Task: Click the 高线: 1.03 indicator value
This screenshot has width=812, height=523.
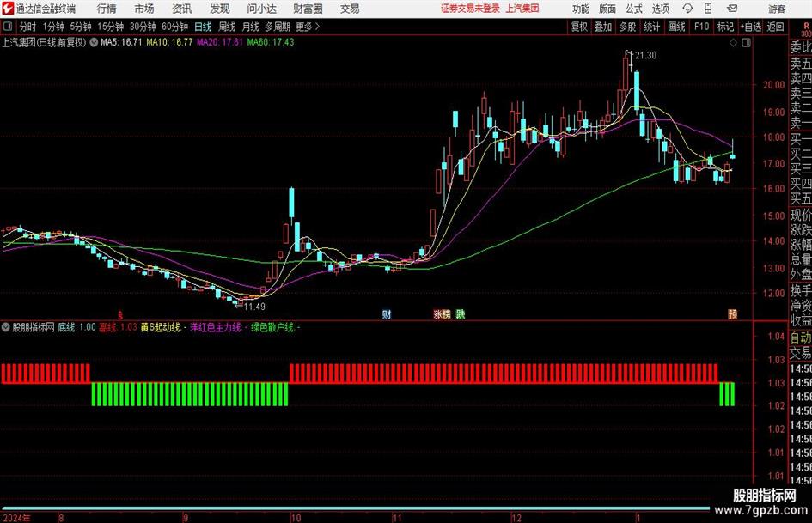Action: pos(118,327)
